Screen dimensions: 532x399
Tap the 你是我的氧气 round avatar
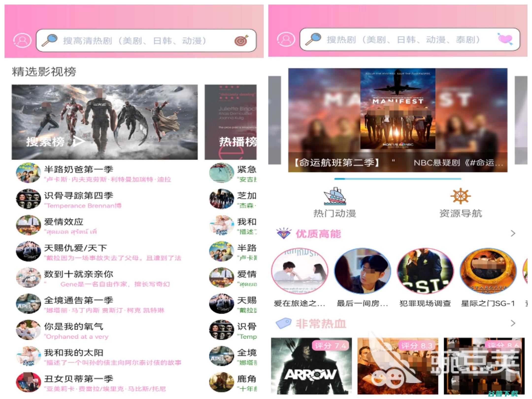[x=28, y=330]
